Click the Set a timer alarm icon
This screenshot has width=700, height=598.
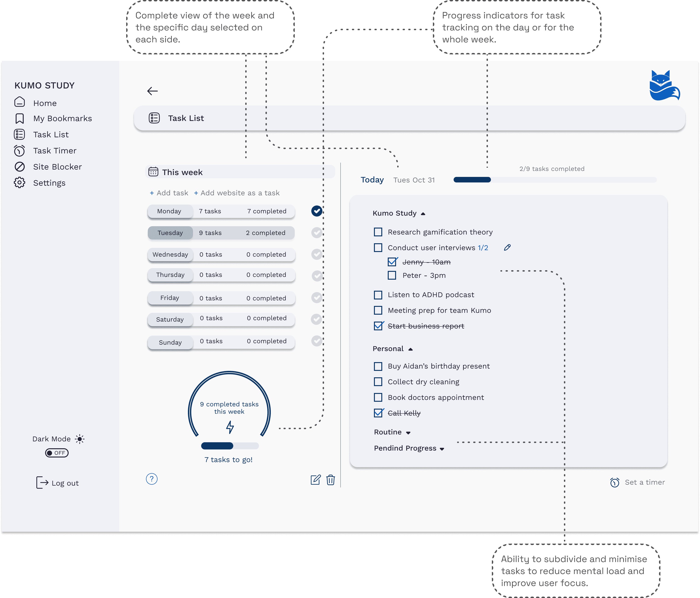(615, 482)
